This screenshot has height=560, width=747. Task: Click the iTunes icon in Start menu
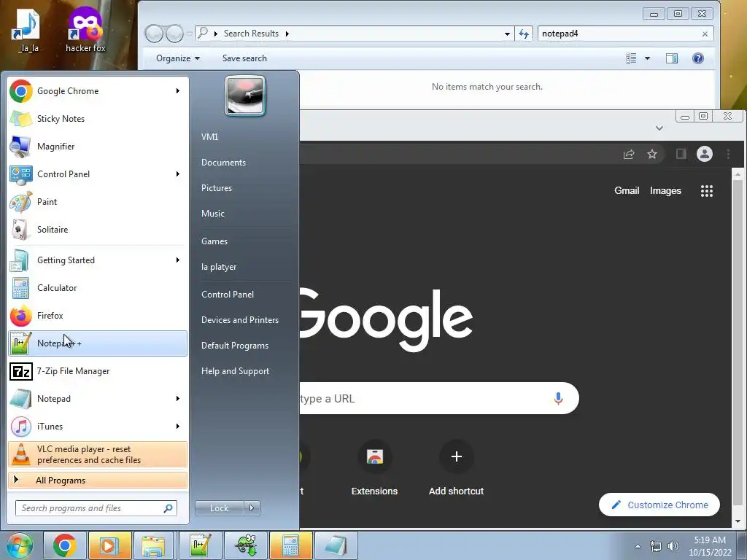click(20, 426)
